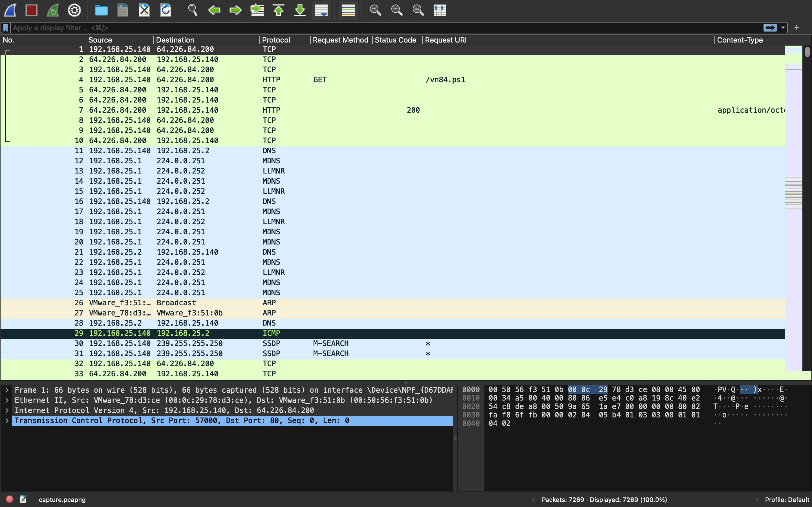Open the open capture file icon
Image resolution: width=812 pixels, height=507 pixels.
click(x=102, y=10)
